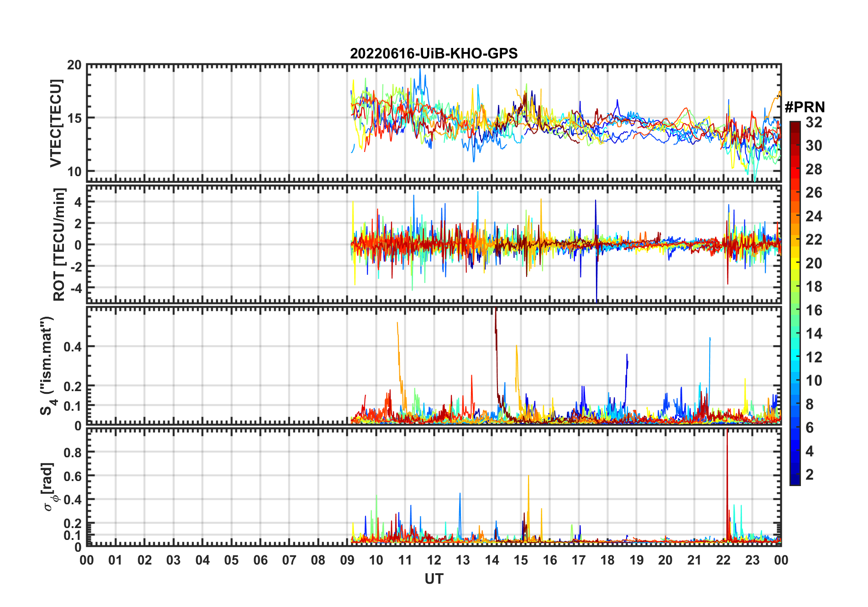The width and height of the screenshot is (868, 607).
Task: Click colorbar tick label 24
Action: (x=814, y=216)
